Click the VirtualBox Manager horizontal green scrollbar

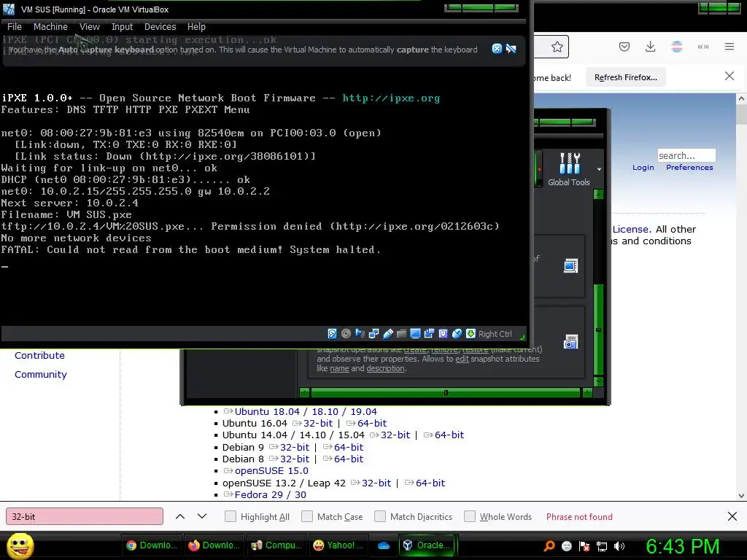[x=446, y=393]
